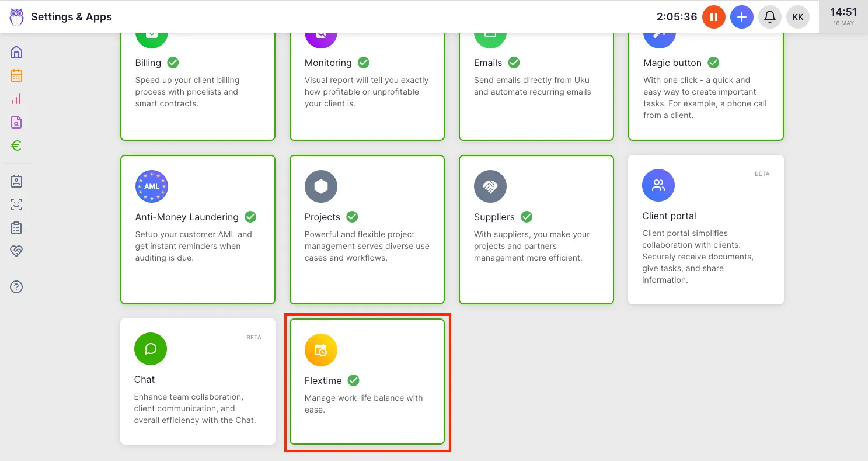Open the contacts icon in sidebar
The height and width of the screenshot is (461, 868).
16,181
